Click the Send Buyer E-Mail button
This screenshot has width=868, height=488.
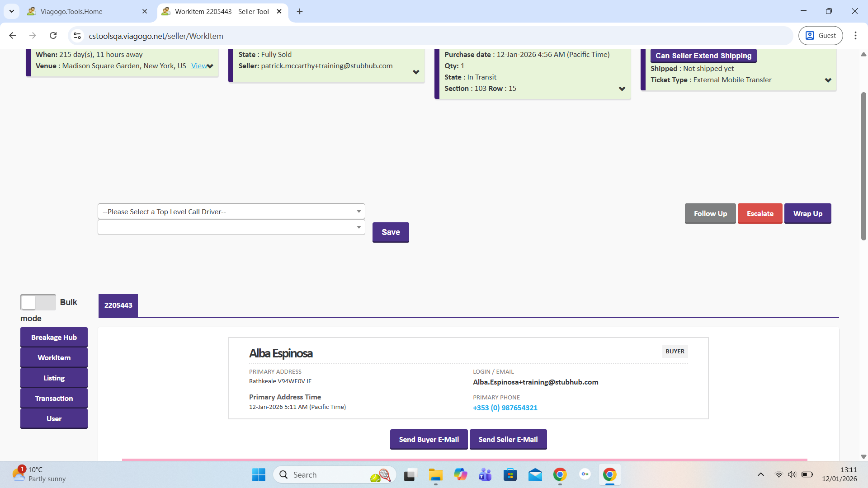click(x=429, y=440)
